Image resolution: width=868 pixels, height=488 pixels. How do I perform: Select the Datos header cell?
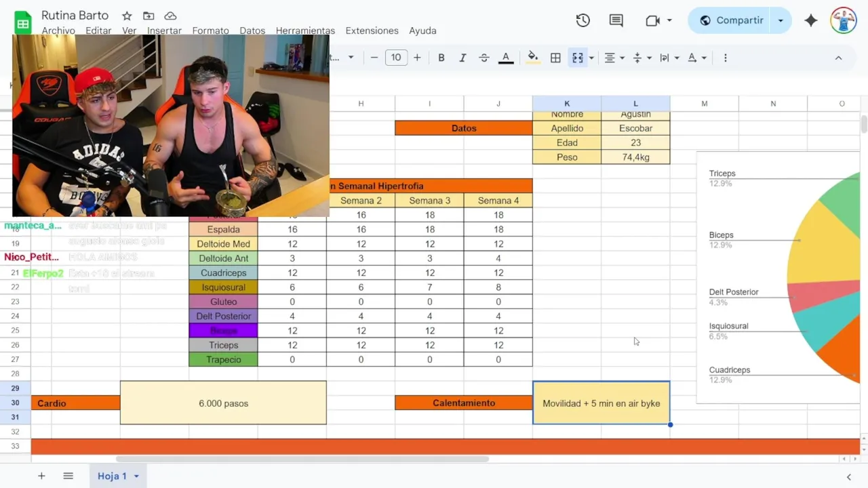pyautogui.click(x=464, y=128)
